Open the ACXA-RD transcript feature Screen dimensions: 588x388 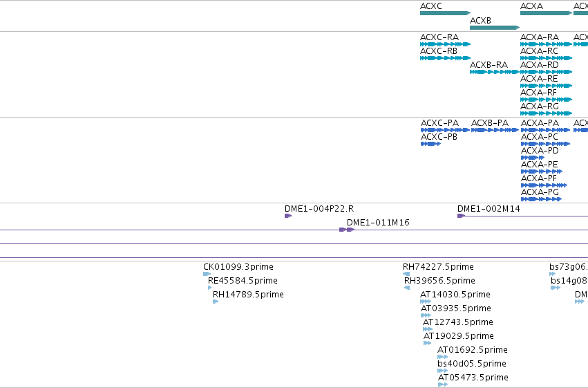[546, 72]
